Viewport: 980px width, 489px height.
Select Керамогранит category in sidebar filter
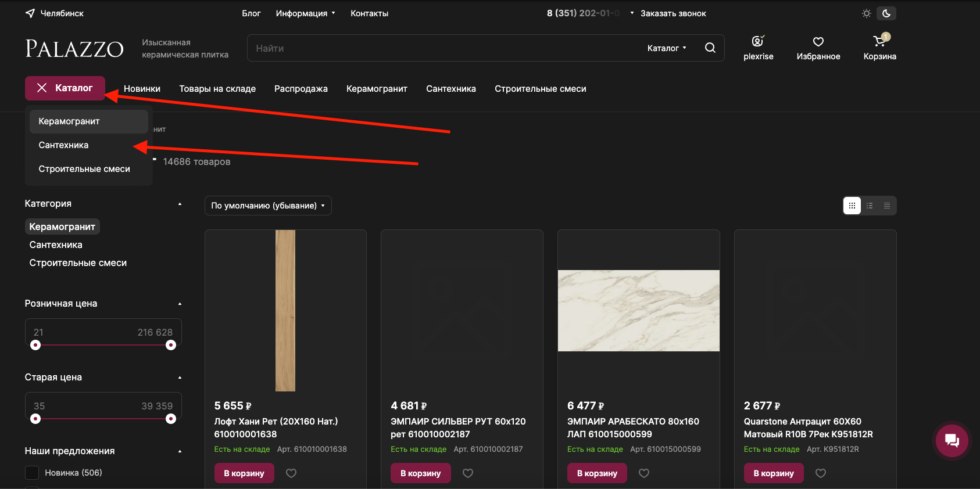tap(62, 226)
